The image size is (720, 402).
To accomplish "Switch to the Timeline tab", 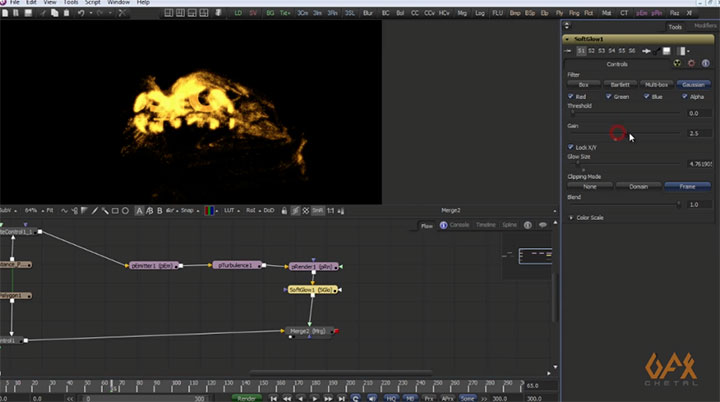I will coord(486,225).
